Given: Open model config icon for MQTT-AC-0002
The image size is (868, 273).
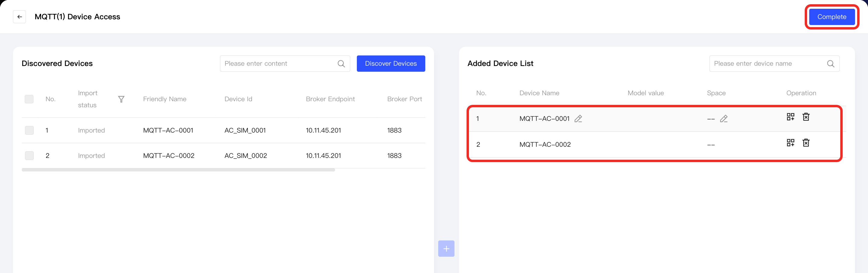Looking at the screenshot, I should (791, 143).
